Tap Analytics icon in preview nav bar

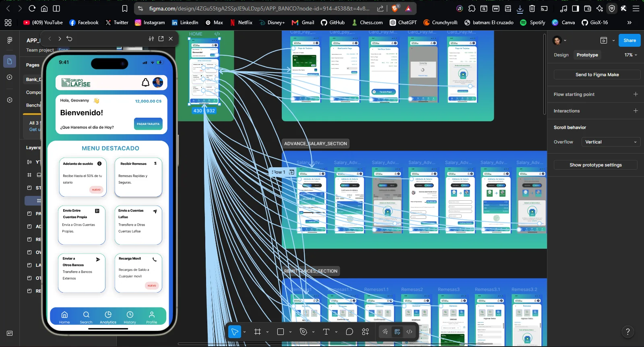(108, 317)
